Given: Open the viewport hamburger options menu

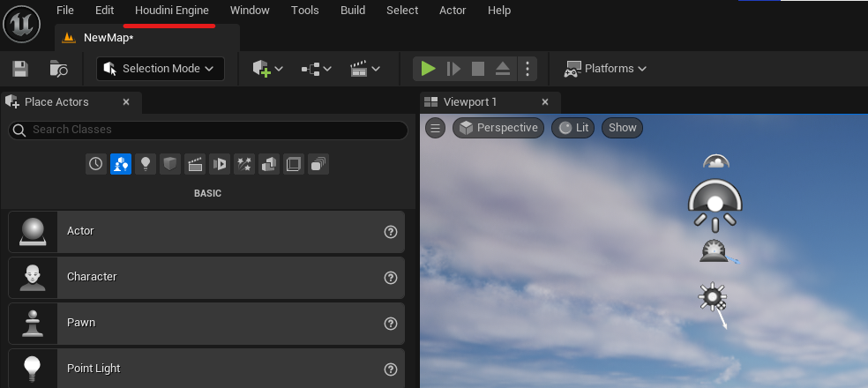Looking at the screenshot, I should point(436,128).
